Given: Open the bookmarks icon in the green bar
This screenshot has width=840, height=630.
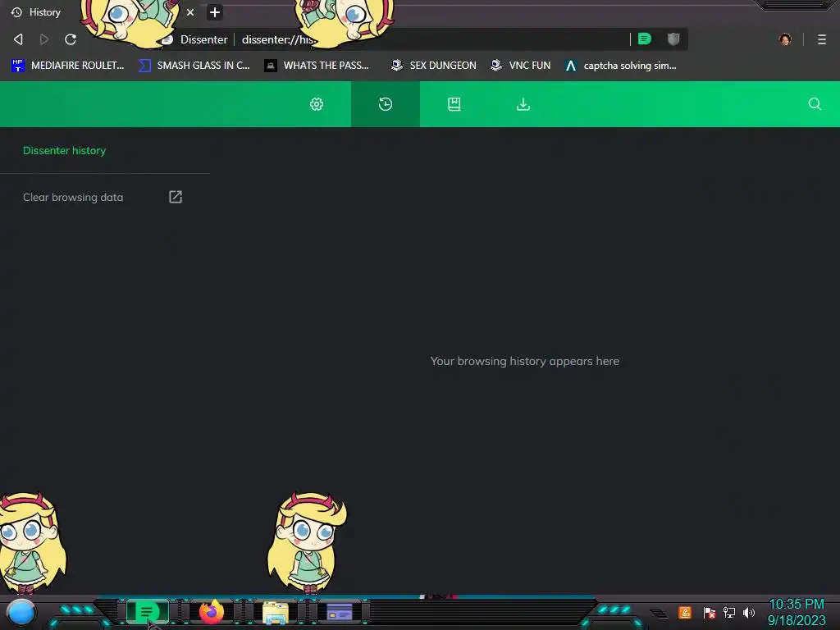Looking at the screenshot, I should [x=454, y=104].
